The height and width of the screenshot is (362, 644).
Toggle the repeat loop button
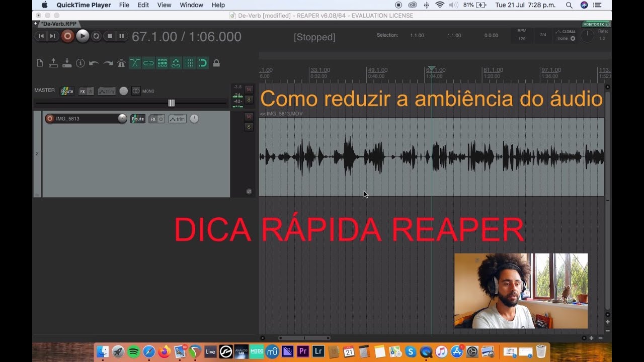coord(96,36)
